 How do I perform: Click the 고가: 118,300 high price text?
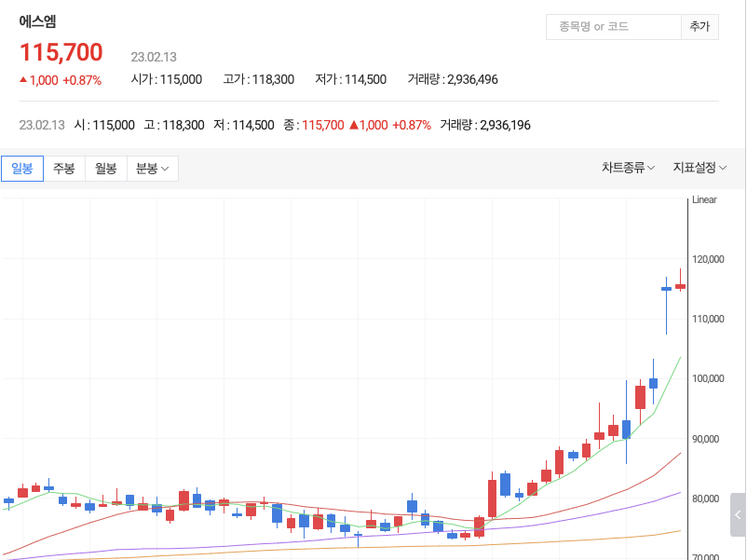pyautogui.click(x=259, y=79)
